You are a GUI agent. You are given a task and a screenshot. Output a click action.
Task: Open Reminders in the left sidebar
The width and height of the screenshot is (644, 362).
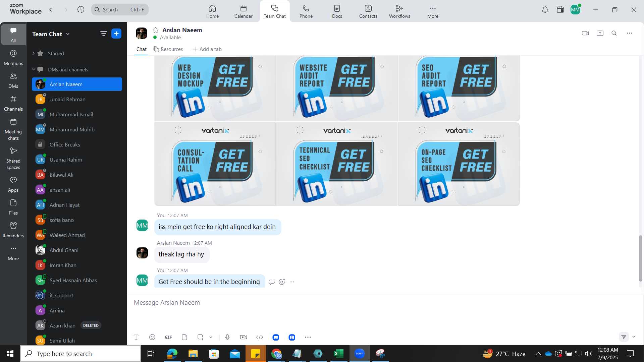point(13,230)
